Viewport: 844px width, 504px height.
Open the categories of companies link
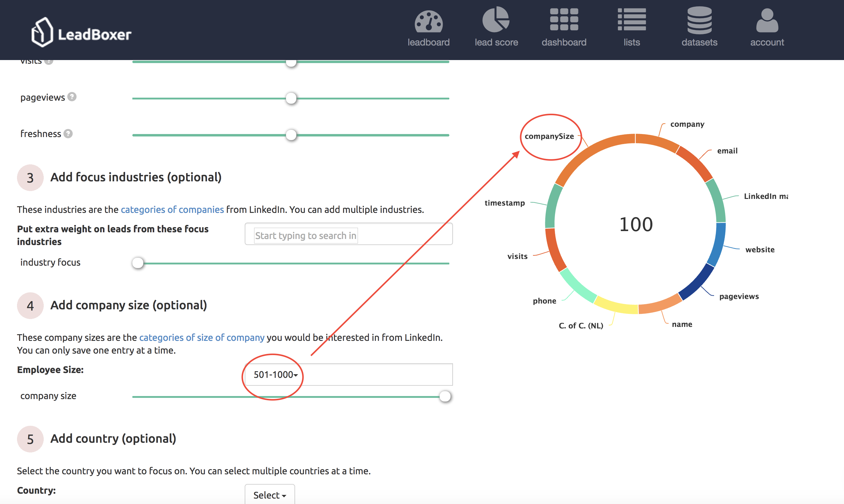tap(172, 210)
